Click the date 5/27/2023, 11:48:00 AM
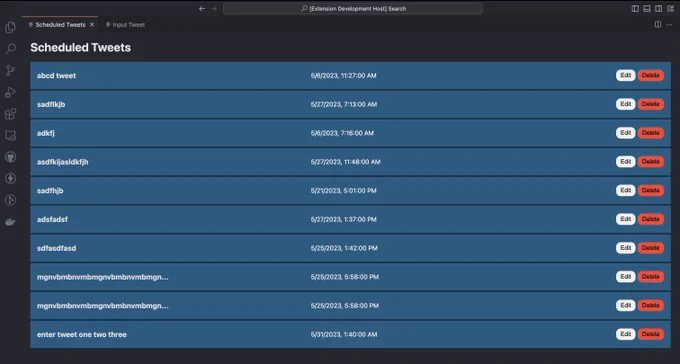The width and height of the screenshot is (680, 364). [345, 162]
